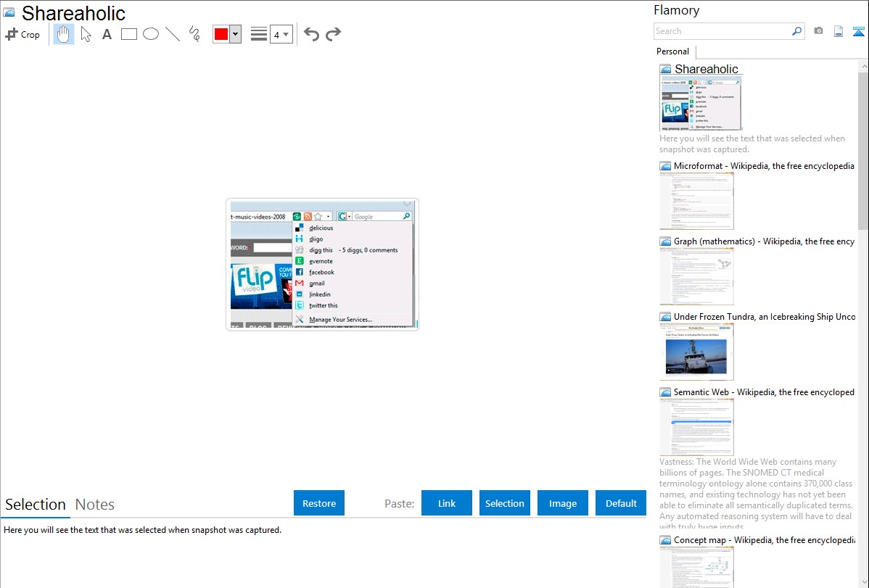
Task: Open Graph (mathematics) Wikipedia snapshot title
Action: click(765, 241)
